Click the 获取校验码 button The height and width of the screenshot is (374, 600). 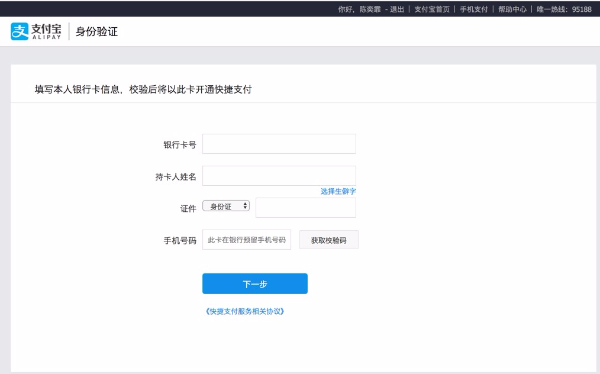pyautogui.click(x=329, y=240)
